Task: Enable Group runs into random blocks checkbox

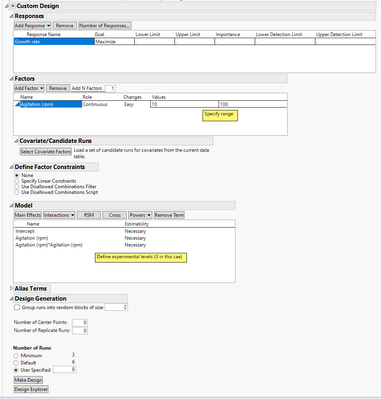Action: click(x=17, y=307)
